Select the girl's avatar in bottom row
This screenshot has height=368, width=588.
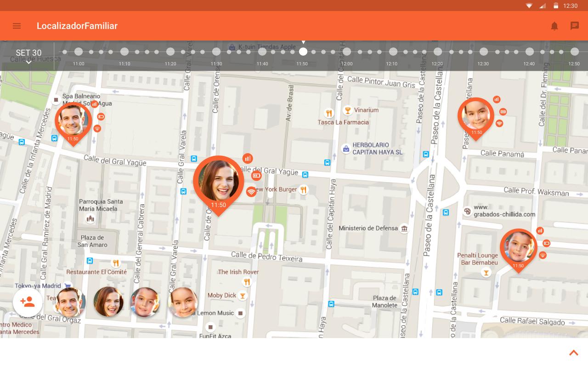(x=183, y=302)
